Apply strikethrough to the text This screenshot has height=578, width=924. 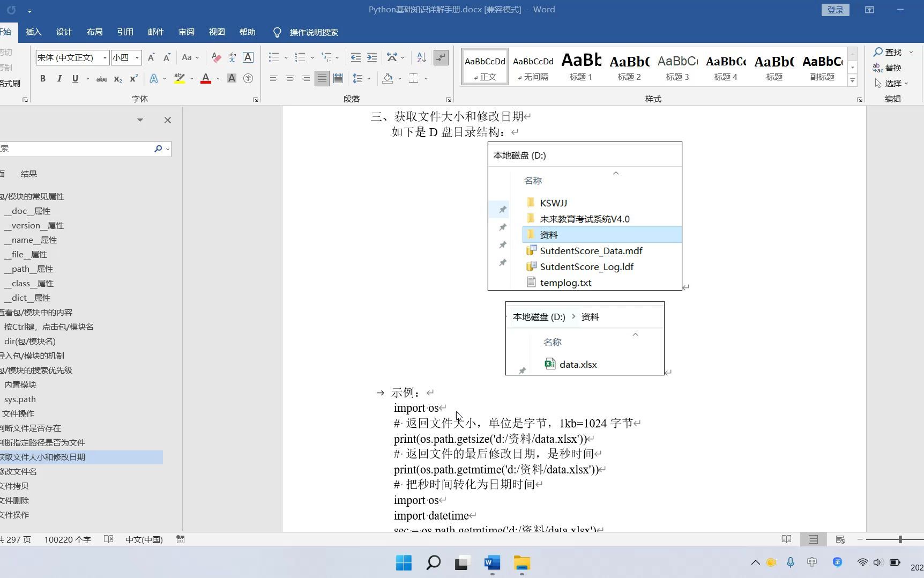pos(101,79)
